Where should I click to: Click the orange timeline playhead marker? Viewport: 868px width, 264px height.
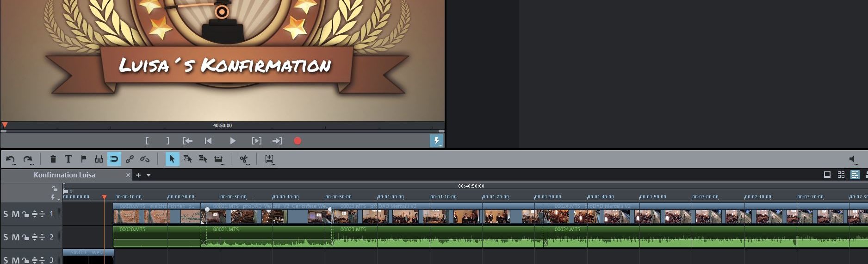click(x=104, y=197)
